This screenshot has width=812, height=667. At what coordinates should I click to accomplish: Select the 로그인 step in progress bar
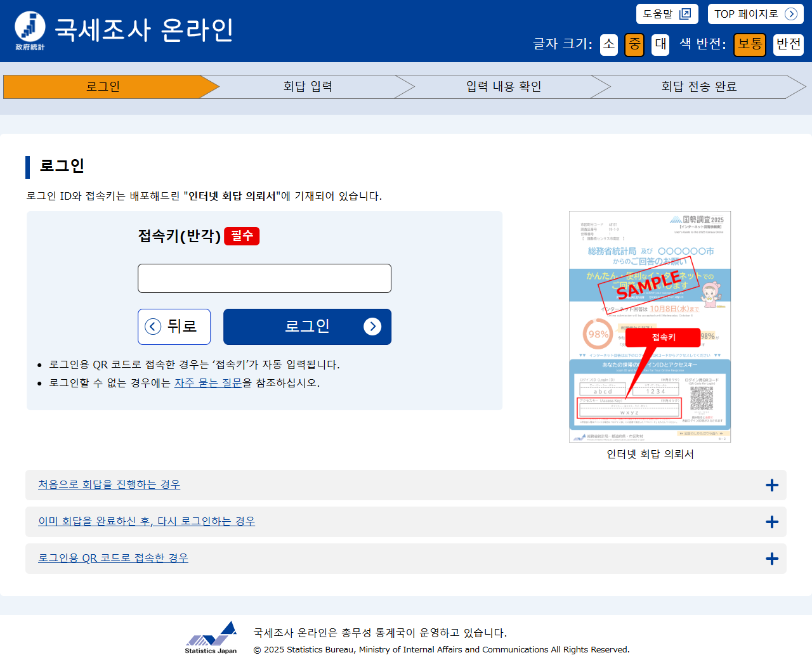coord(103,87)
